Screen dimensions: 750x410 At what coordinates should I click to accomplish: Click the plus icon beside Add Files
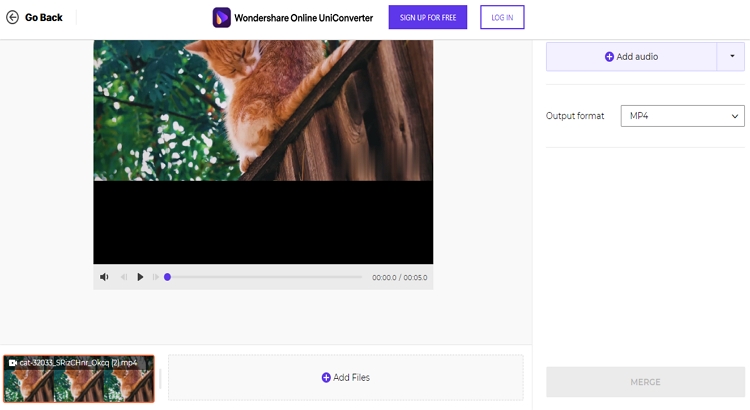pos(326,377)
